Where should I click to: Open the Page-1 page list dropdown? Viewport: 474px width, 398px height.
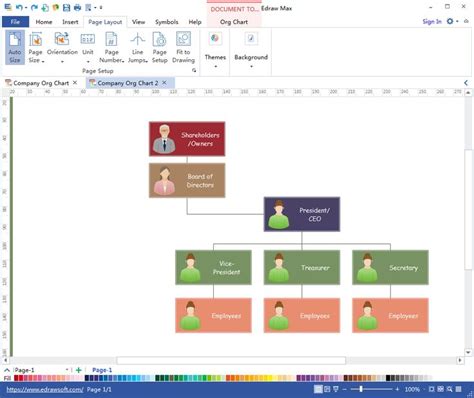pyautogui.click(x=67, y=370)
